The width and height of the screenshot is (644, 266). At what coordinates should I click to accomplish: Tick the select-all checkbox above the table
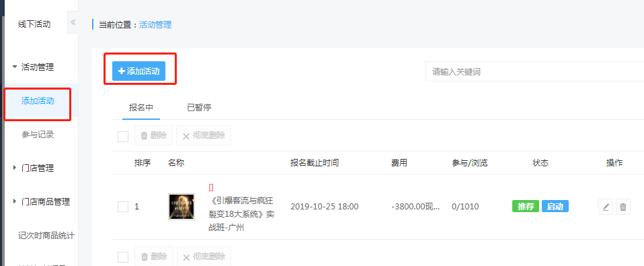[123, 136]
